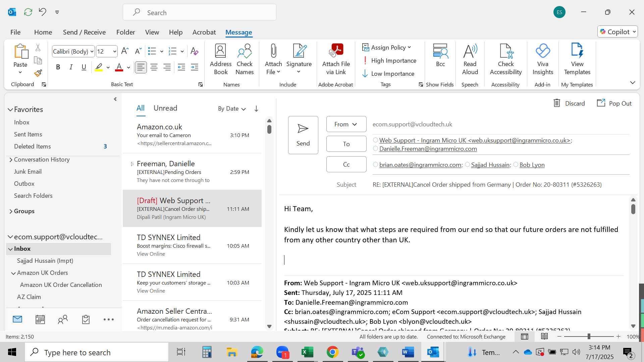Open Tasks clipboard icon
Image resolution: width=644 pixels, height=362 pixels.
pyautogui.click(x=86, y=319)
